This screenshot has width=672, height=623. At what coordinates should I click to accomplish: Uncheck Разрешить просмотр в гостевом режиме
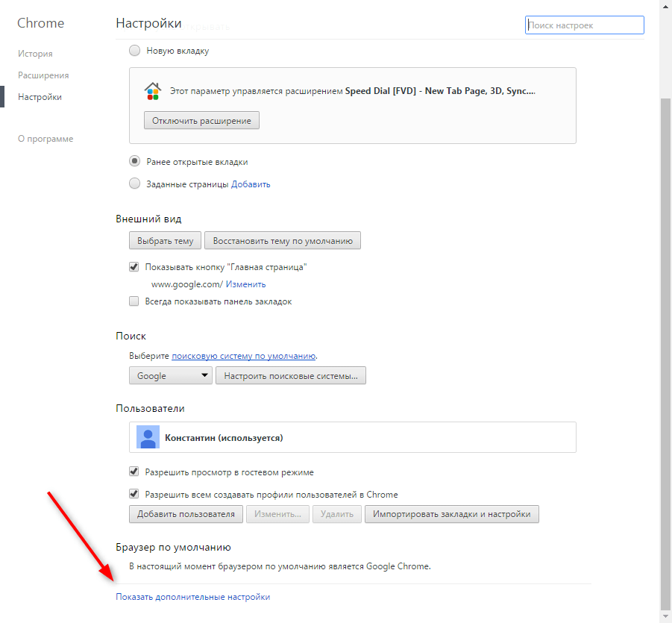pyautogui.click(x=134, y=472)
